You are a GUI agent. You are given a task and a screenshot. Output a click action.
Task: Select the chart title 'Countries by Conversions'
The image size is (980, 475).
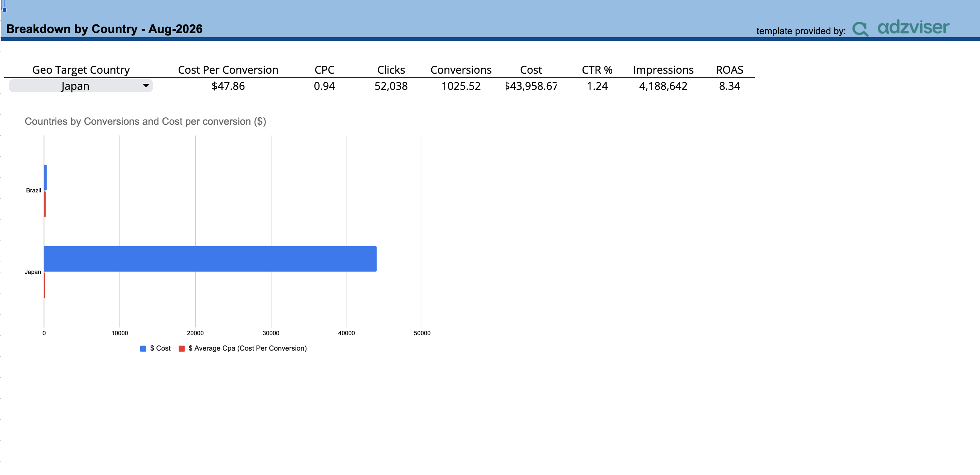145,121
